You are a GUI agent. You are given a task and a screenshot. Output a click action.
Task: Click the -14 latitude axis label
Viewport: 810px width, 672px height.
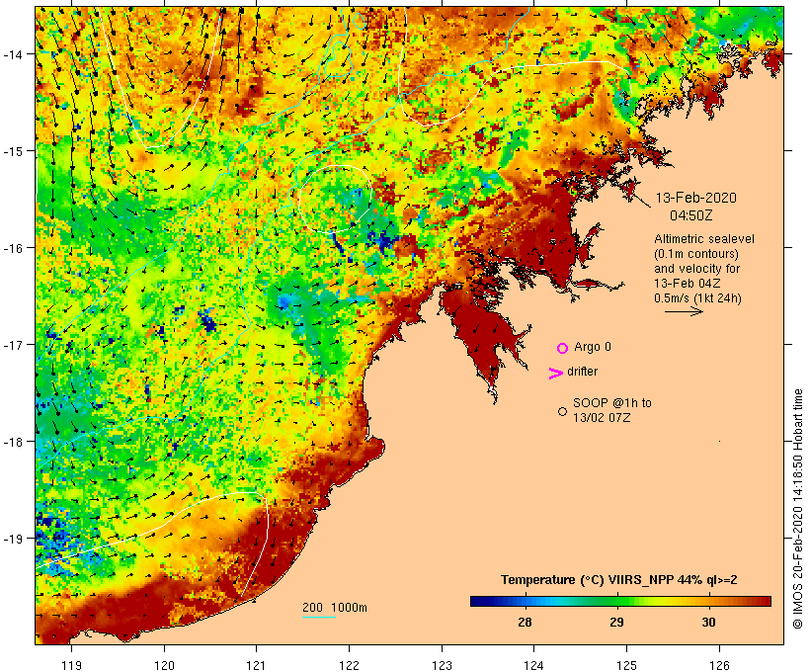coord(13,53)
